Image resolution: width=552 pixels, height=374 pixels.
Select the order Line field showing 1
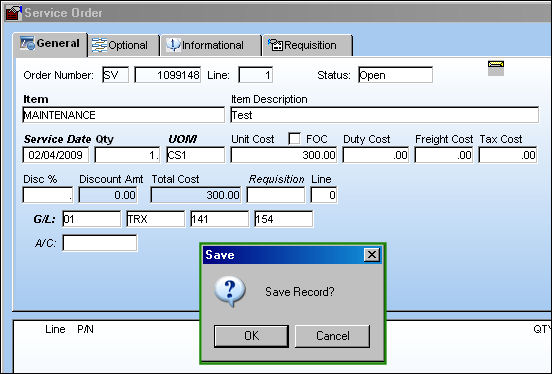coord(256,75)
